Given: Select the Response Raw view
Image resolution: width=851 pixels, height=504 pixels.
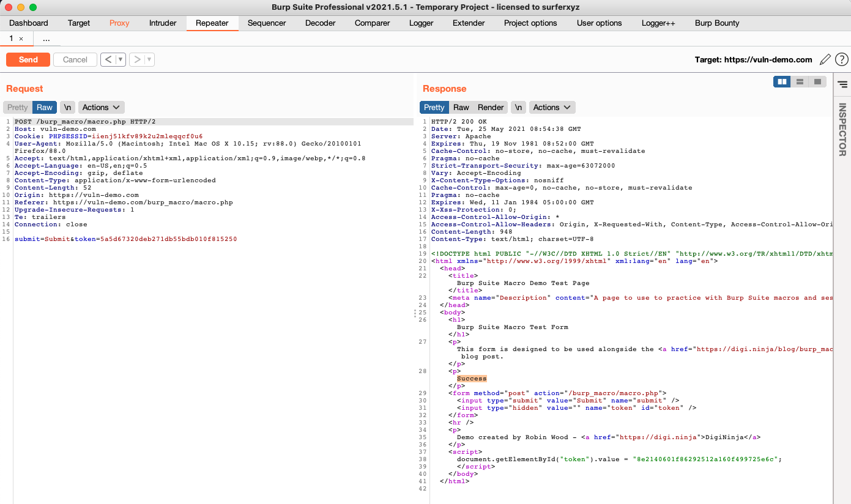Looking at the screenshot, I should point(461,107).
